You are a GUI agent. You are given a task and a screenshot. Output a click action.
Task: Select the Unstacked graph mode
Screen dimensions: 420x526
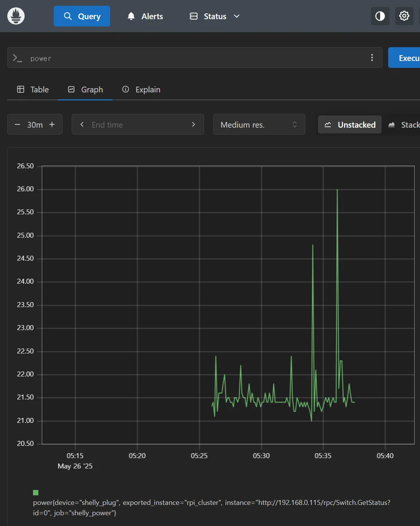click(350, 125)
